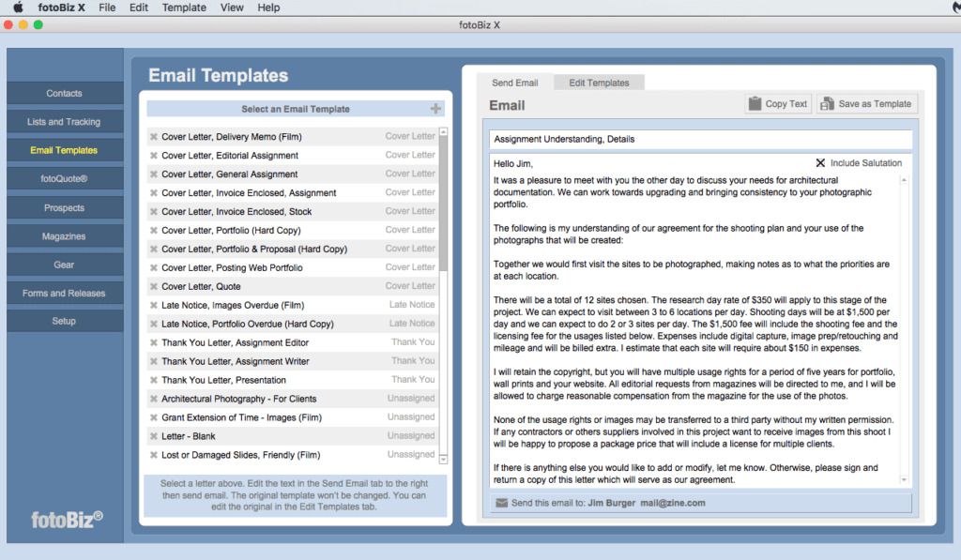
Task: Open the Apple menu
Action: (18, 8)
